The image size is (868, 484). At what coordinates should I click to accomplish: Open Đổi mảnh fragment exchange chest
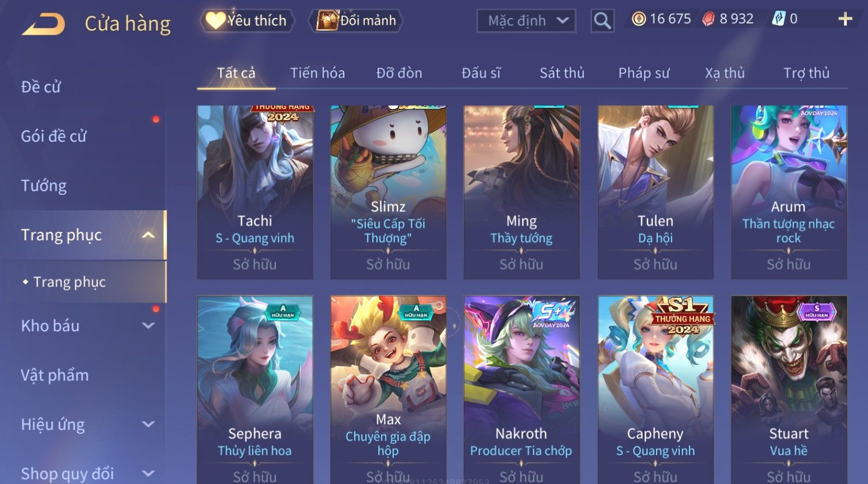[356, 21]
